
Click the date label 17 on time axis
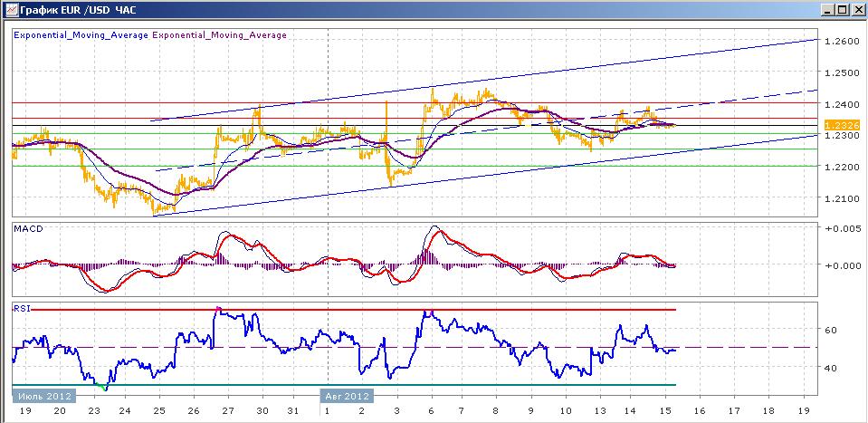(734, 411)
